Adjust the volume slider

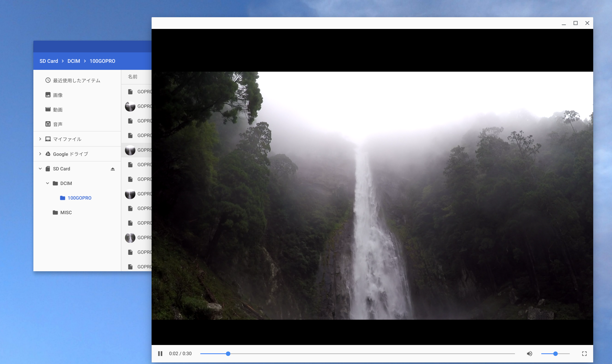[x=556, y=354]
